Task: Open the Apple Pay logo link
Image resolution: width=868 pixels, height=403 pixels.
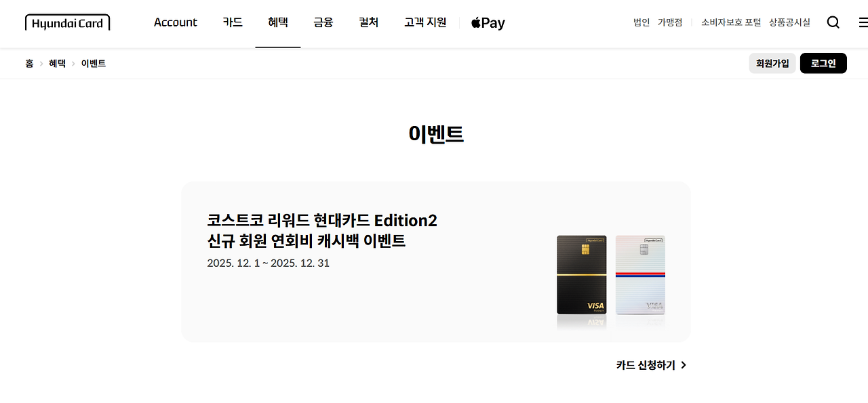Action: [x=488, y=23]
